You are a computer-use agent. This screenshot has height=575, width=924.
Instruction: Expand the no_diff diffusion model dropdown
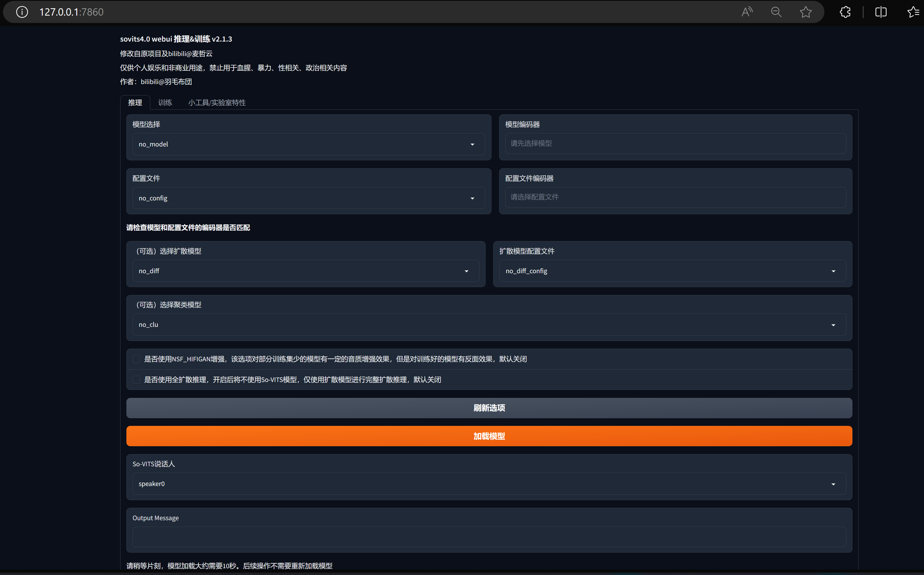(x=305, y=271)
